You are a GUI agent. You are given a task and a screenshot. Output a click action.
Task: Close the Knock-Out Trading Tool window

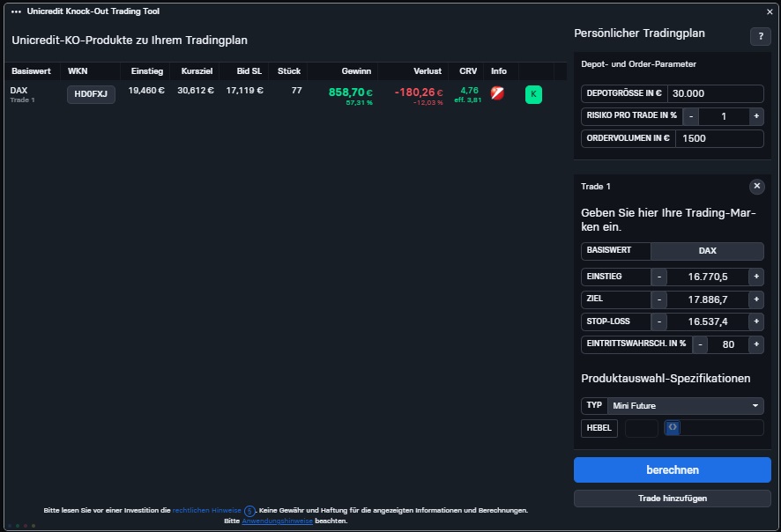coord(770,11)
